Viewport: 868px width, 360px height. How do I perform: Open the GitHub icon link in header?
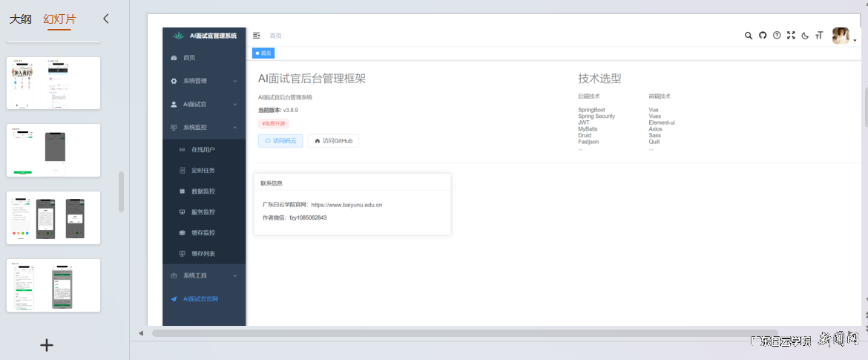click(763, 36)
